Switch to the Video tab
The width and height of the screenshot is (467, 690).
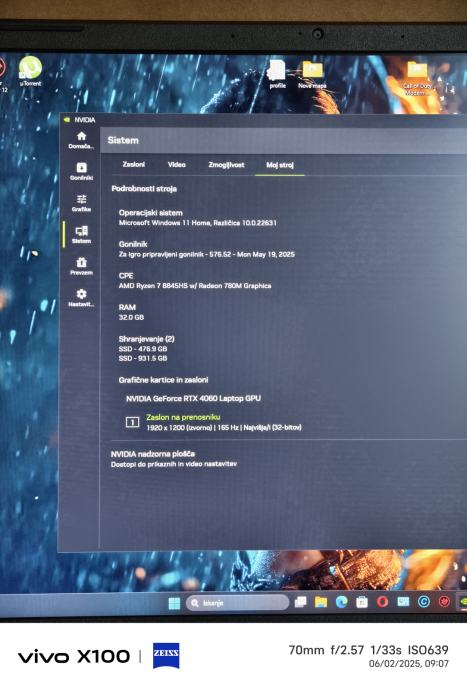(x=177, y=165)
